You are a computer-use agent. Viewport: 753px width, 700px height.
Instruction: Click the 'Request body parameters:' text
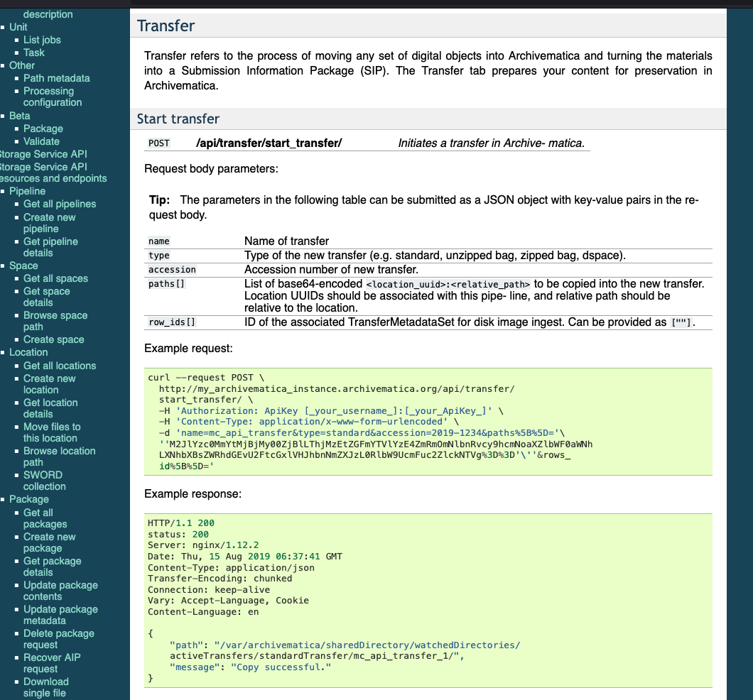211,168
